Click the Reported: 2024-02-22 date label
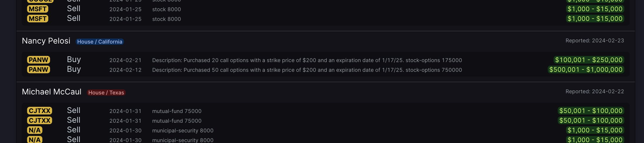This screenshot has width=644, height=143. pyautogui.click(x=595, y=92)
